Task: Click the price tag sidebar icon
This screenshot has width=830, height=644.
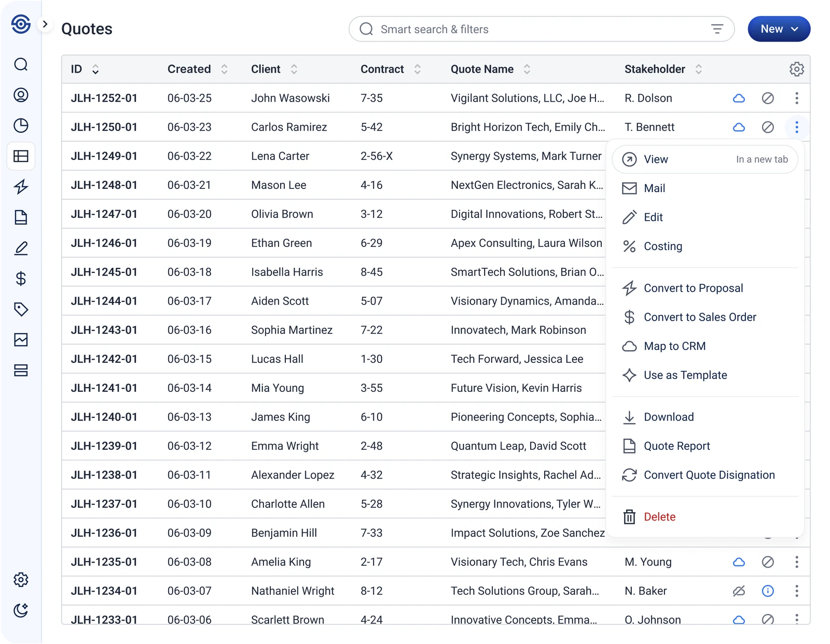Action: click(21, 309)
